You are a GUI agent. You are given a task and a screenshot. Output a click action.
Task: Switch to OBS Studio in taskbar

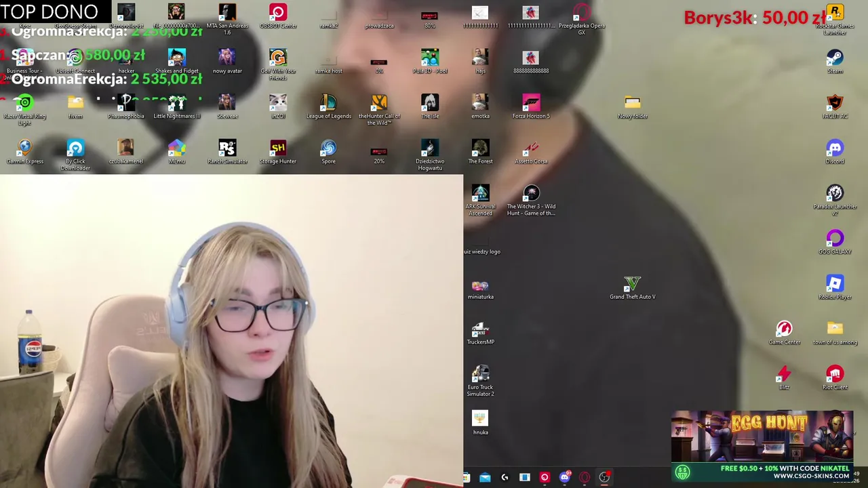[604, 478]
